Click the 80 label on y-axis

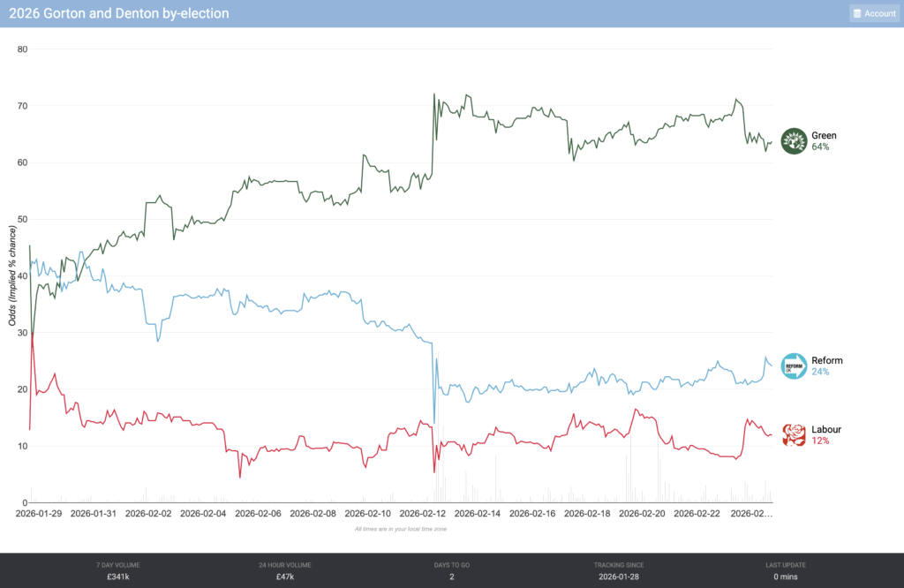pos(23,49)
